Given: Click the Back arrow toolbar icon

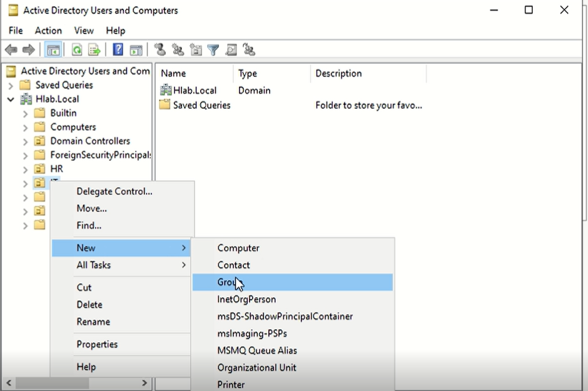Looking at the screenshot, I should tap(11, 50).
